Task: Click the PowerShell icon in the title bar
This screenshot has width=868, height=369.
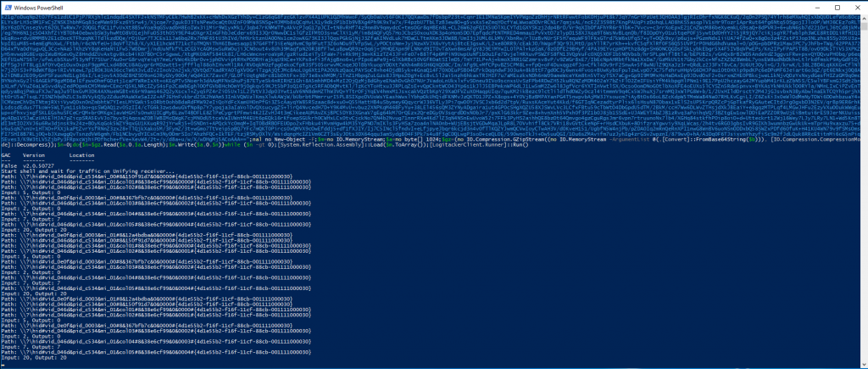Action: point(6,6)
